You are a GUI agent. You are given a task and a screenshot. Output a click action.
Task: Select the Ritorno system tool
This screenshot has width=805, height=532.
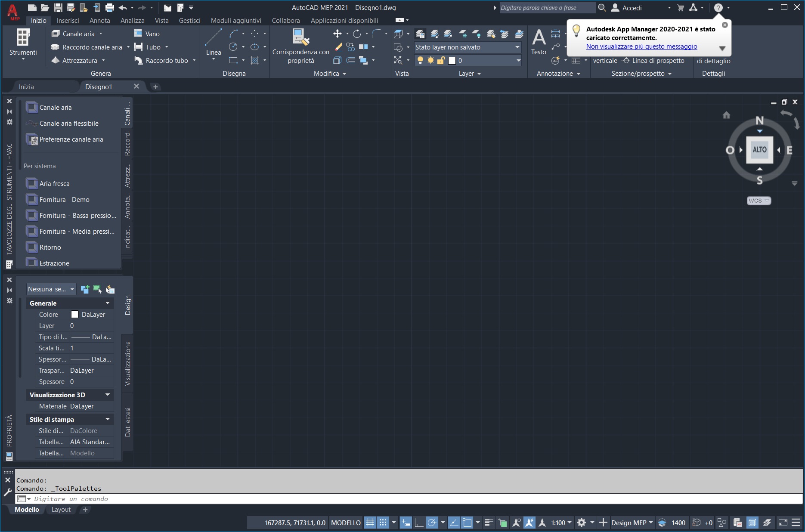(x=43, y=247)
